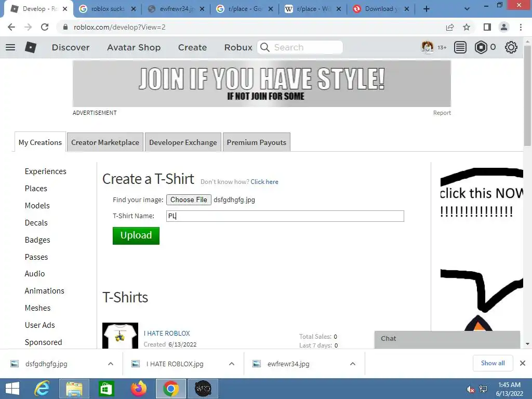The height and width of the screenshot is (399, 532).
Task: Expand the Chrome tab search dropdown
Action: [x=467, y=9]
